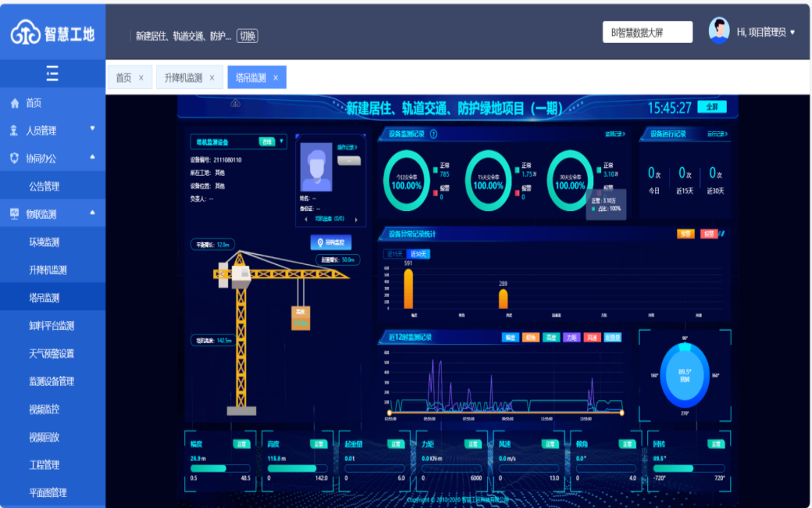Toggle the 幅度 series in the 12-hour chart legend
Image resolution: width=812 pixels, height=508 pixels.
tap(510, 338)
